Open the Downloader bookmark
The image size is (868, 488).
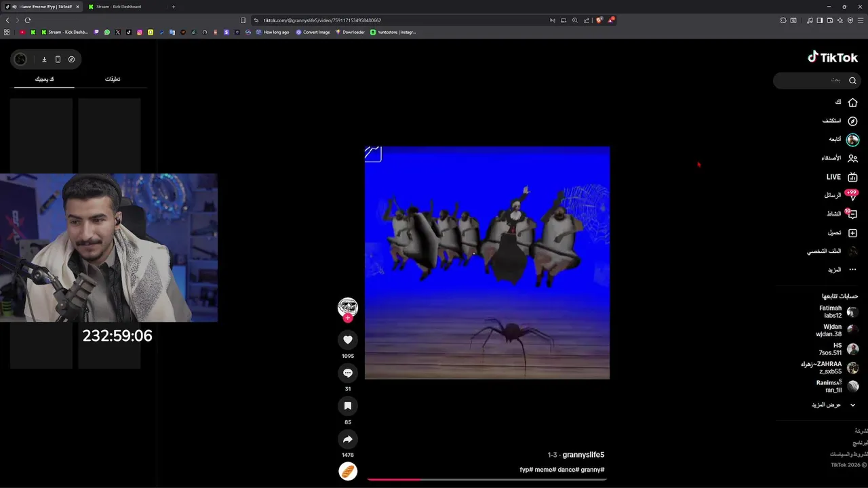click(x=350, y=32)
